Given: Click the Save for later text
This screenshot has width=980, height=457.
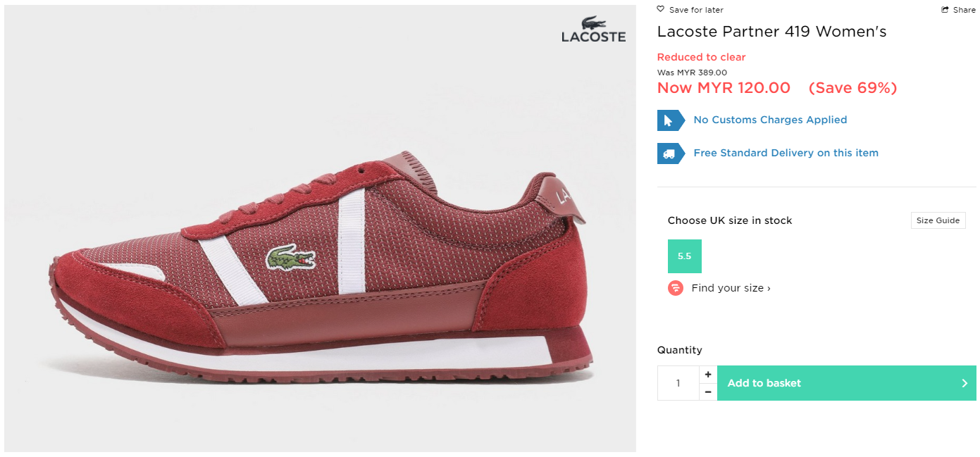Looking at the screenshot, I should click(x=696, y=10).
